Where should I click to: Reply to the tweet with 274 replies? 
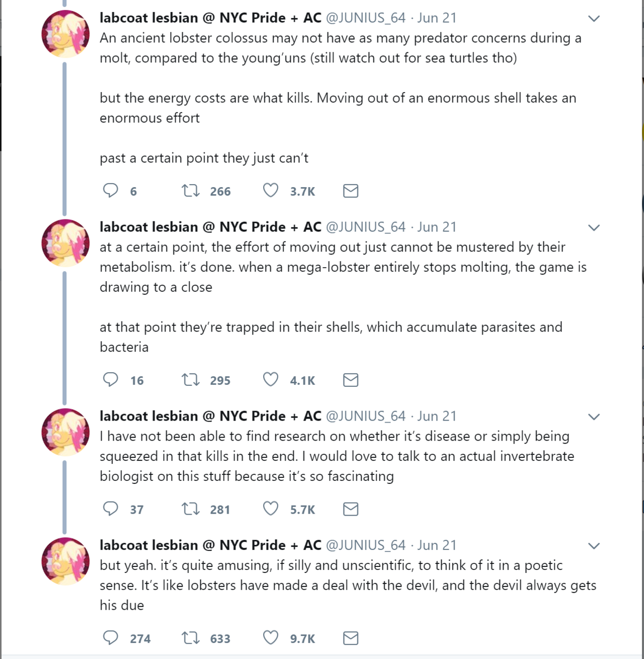click(111, 638)
